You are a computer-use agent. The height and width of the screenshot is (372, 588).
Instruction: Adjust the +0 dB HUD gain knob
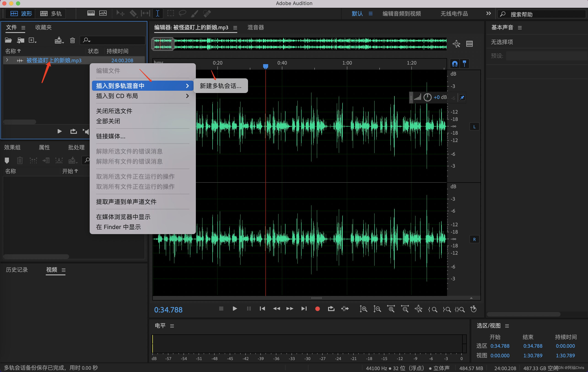[x=427, y=97]
